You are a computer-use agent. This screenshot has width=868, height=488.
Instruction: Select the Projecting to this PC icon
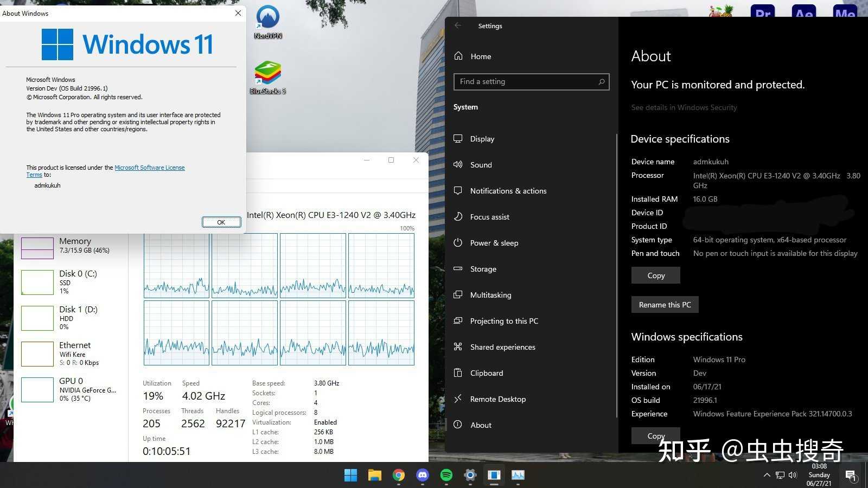[458, 321]
